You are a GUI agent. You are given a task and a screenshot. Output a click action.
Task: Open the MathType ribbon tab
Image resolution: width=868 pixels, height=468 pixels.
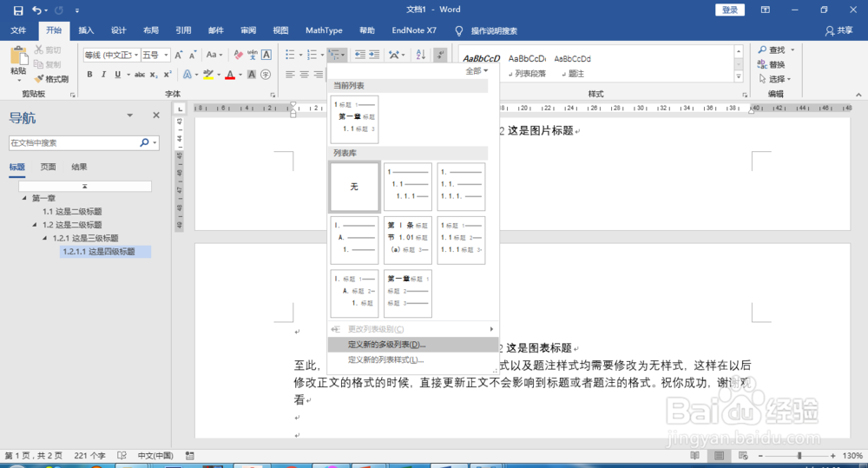coord(324,30)
